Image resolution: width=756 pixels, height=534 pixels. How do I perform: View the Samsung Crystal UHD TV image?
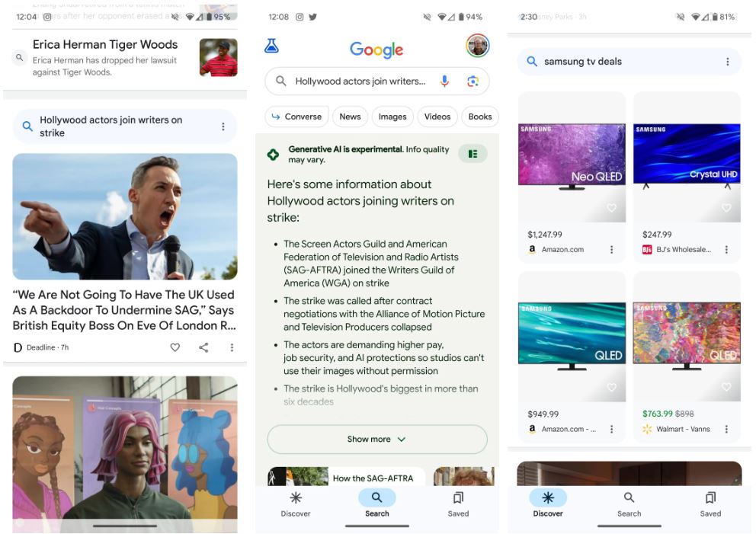click(x=687, y=156)
